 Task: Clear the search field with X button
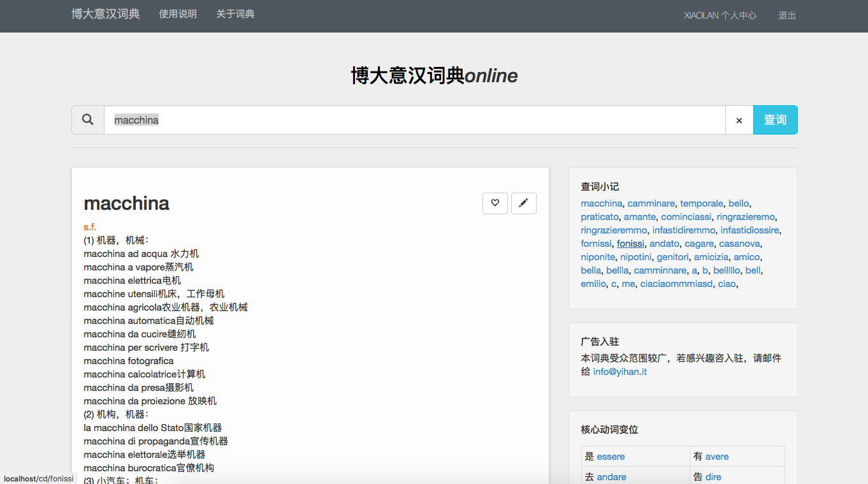pos(739,120)
